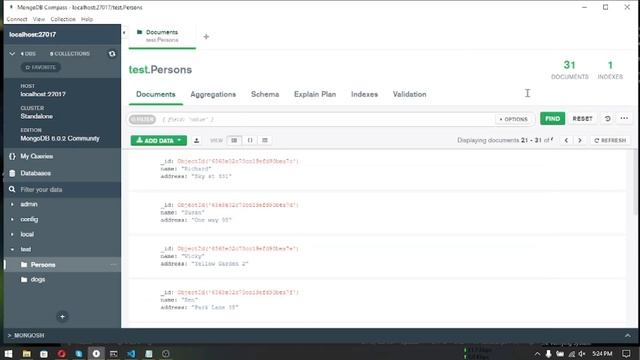Screen dimensions: 640x360
Task: Open Add Data dropdown
Action: coord(159,140)
